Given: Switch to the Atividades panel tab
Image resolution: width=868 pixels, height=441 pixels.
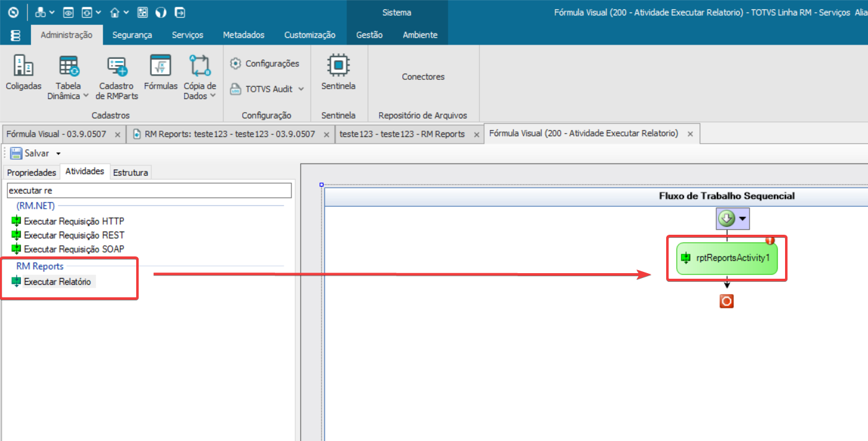Looking at the screenshot, I should click(85, 172).
